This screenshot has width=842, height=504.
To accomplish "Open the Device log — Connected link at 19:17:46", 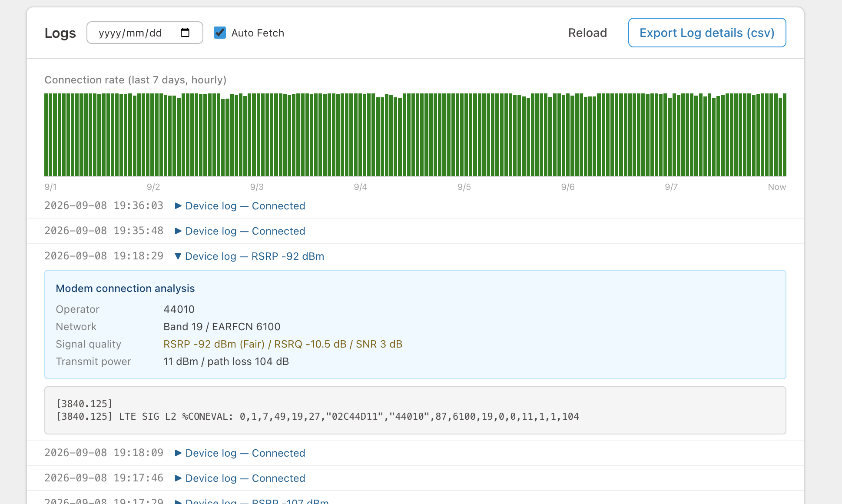I will point(245,478).
